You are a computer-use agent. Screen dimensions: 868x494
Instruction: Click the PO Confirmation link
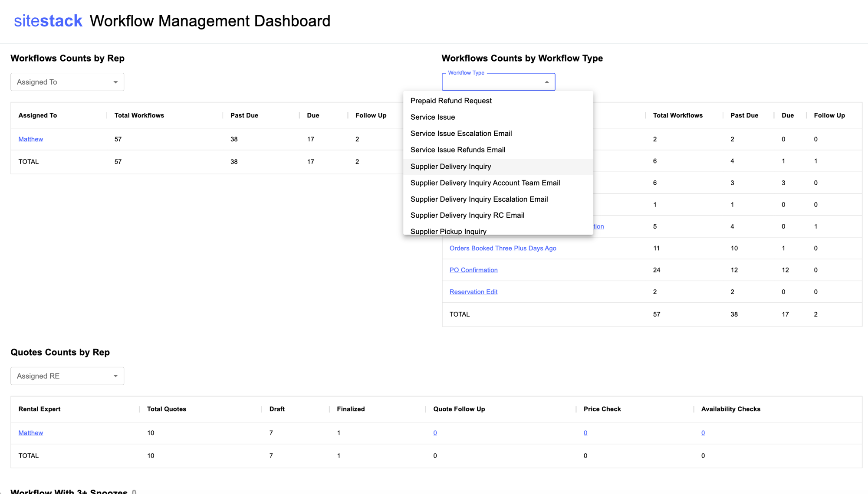(473, 270)
